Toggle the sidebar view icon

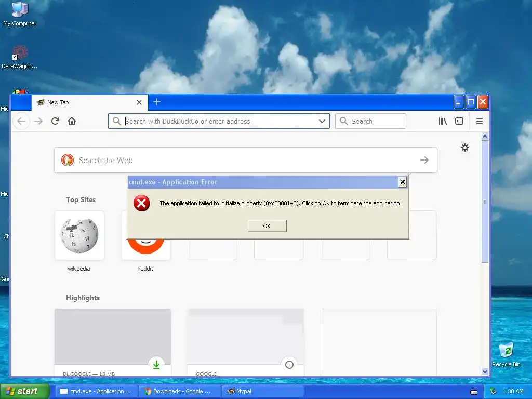coord(459,121)
